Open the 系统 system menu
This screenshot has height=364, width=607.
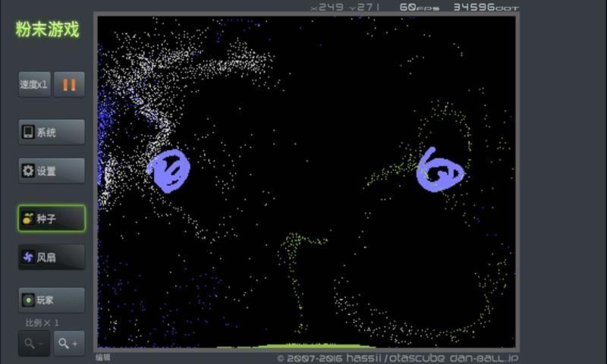point(52,132)
